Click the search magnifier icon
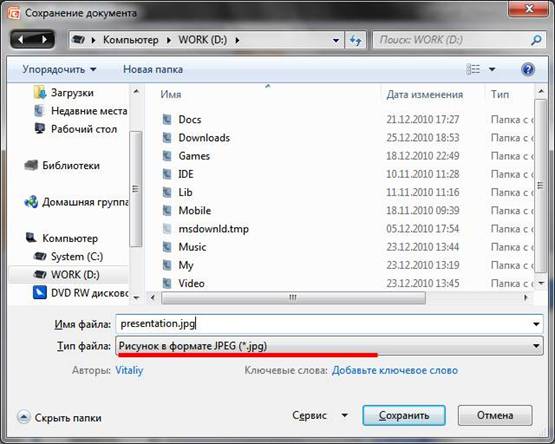This screenshot has height=444, width=555. pos(536,40)
